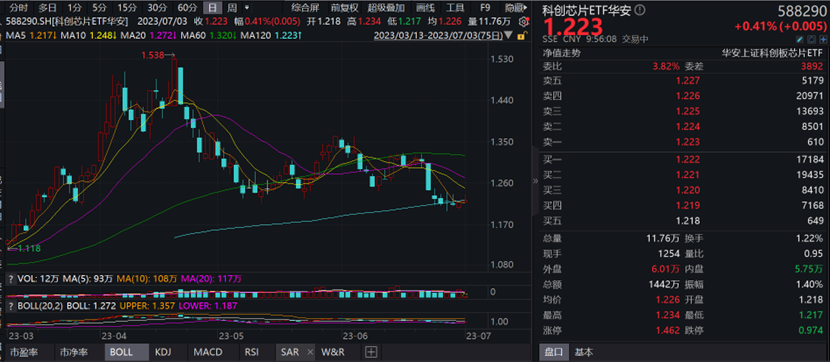This screenshot has height=362, width=830.
Task: Select the MACD indicator tab
Action: [208, 352]
